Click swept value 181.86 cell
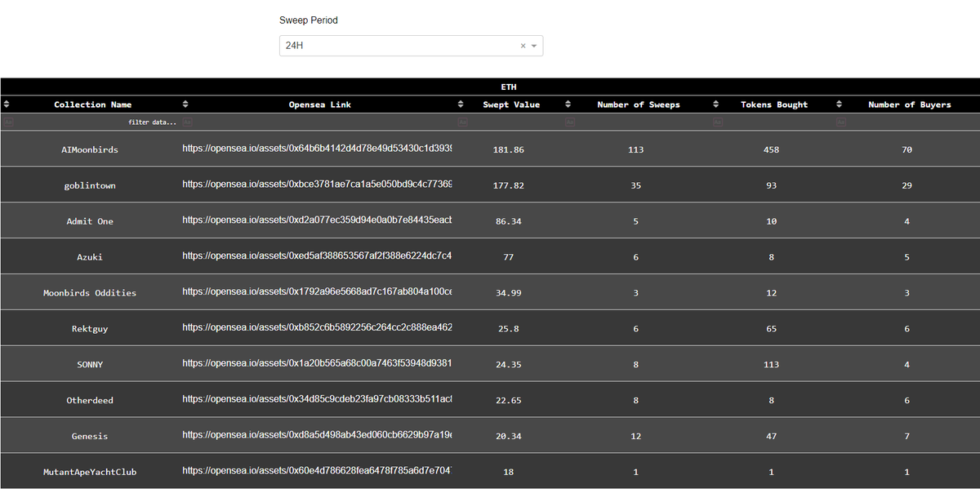This screenshot has height=489, width=980. [x=509, y=149]
